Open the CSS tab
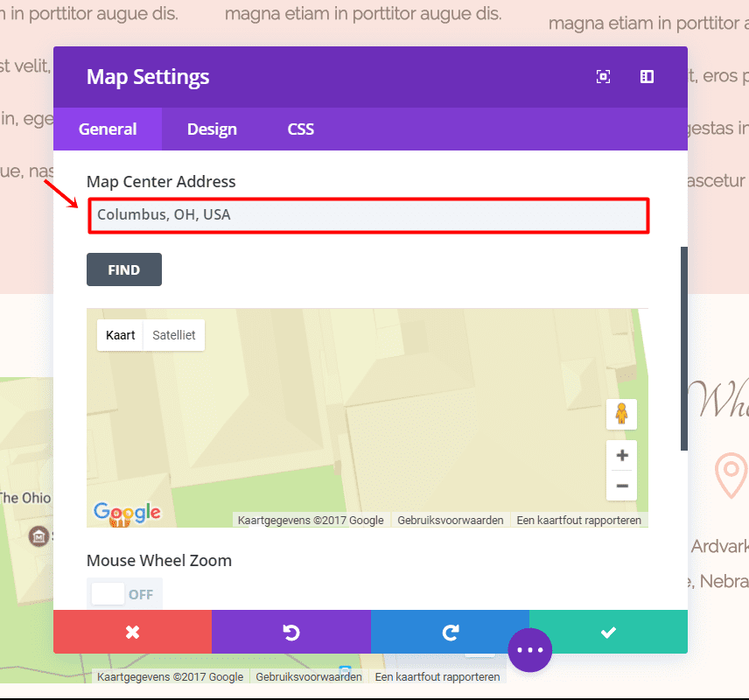This screenshot has width=749, height=700. pos(300,129)
